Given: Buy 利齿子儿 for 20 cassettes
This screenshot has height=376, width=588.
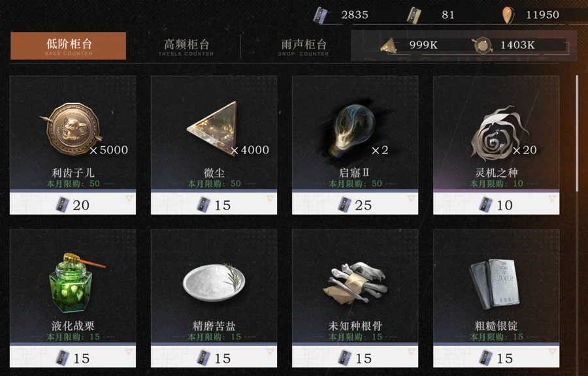Looking at the screenshot, I should 73,204.
